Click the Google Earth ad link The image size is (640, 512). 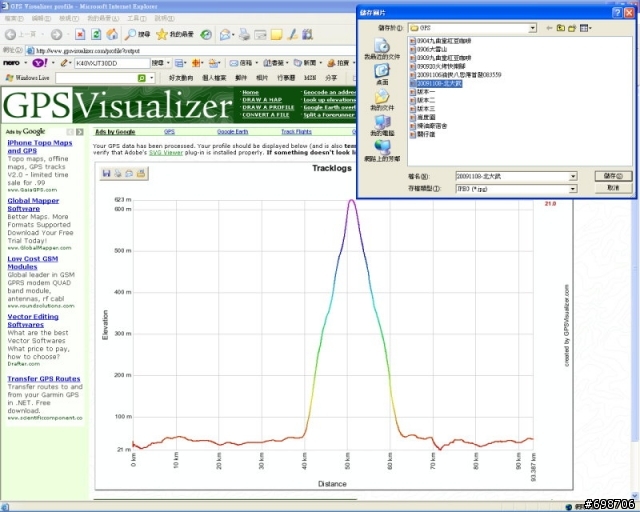pos(232,131)
